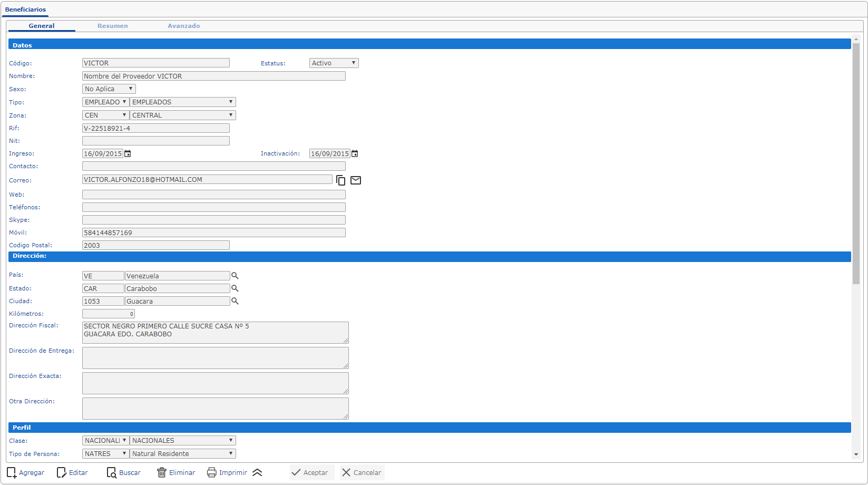
Task: Click the scrollbar up arrow
Action: (856, 39)
